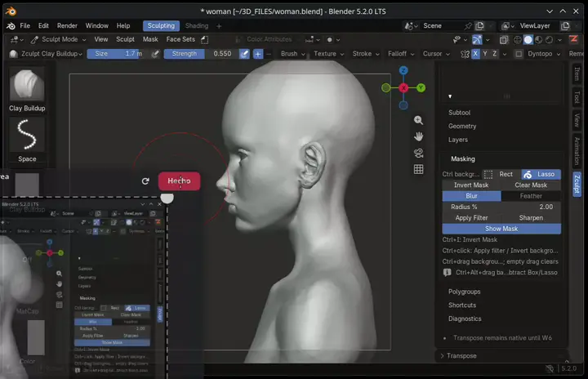
Task: Toggle size pressure sensitivity pen icon
Action: click(x=155, y=54)
